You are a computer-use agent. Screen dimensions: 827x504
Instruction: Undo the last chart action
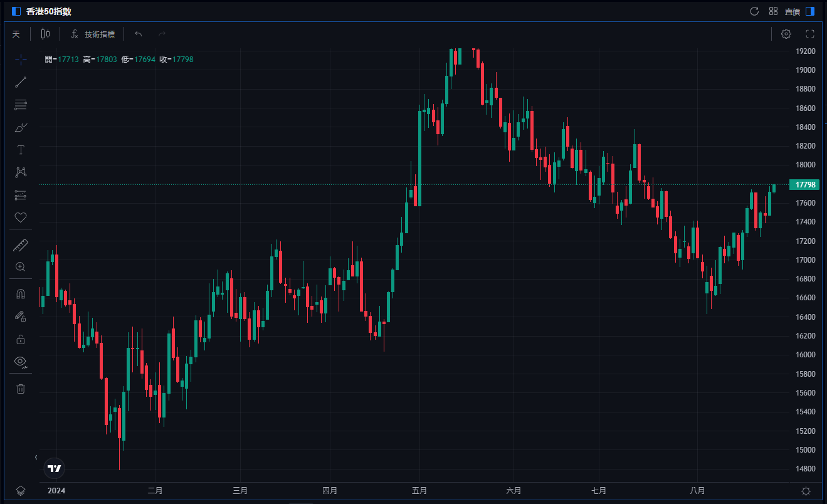coord(139,34)
